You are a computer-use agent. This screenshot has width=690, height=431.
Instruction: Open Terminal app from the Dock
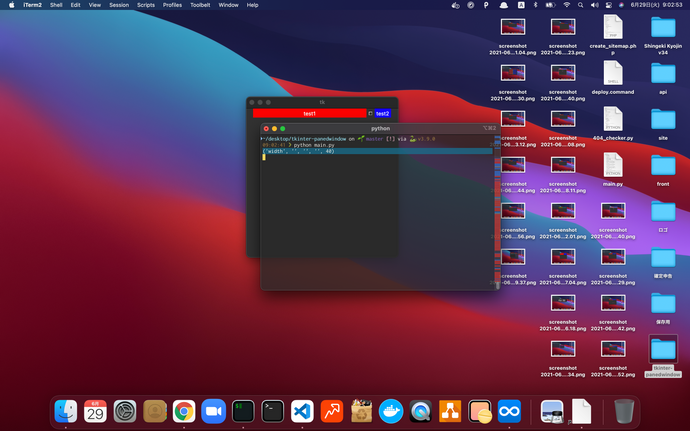click(272, 411)
